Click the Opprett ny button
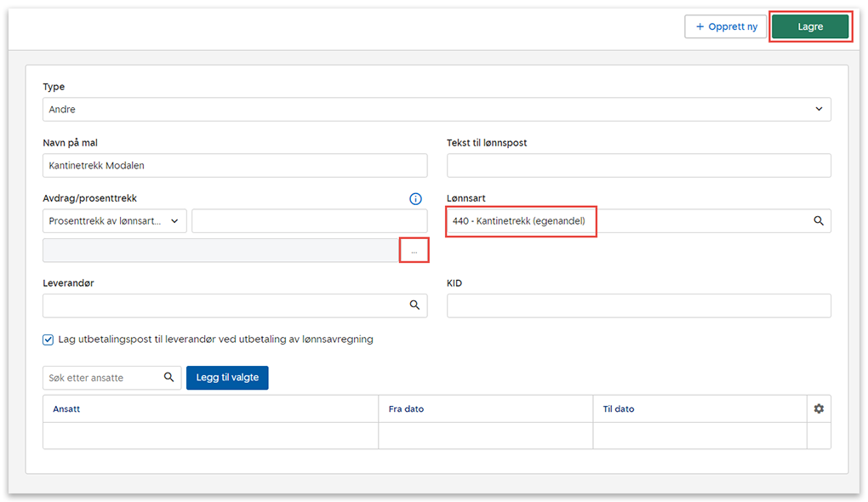868x502 pixels. (725, 27)
